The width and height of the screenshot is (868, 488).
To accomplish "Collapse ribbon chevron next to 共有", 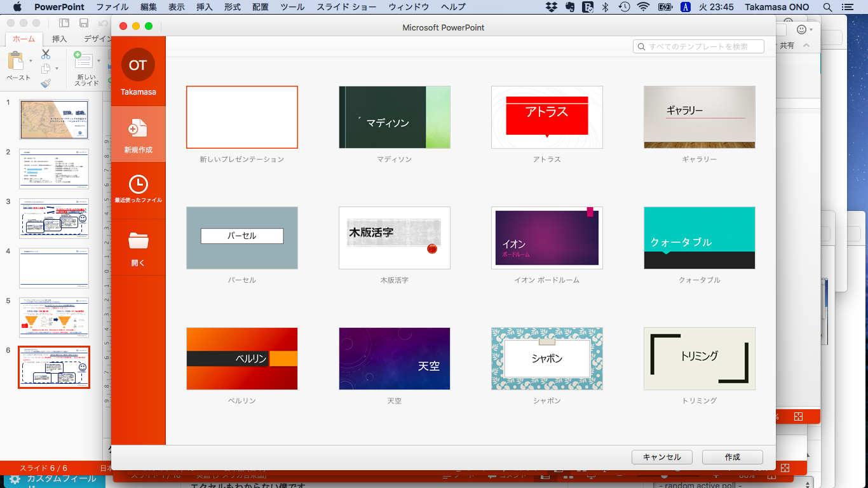I will pyautogui.click(x=806, y=46).
